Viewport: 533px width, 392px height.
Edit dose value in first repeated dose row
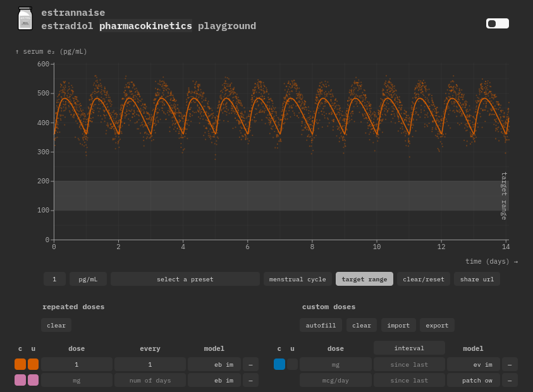77,364
